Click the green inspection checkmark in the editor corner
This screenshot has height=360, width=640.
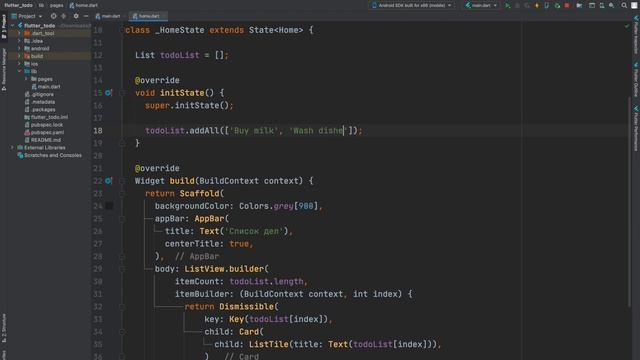point(627,26)
